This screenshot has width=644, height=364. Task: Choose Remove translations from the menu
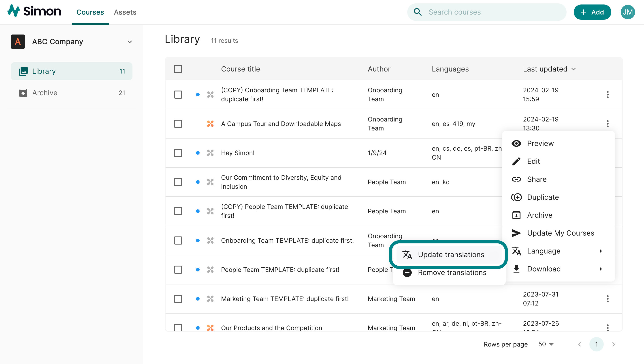coord(452,273)
